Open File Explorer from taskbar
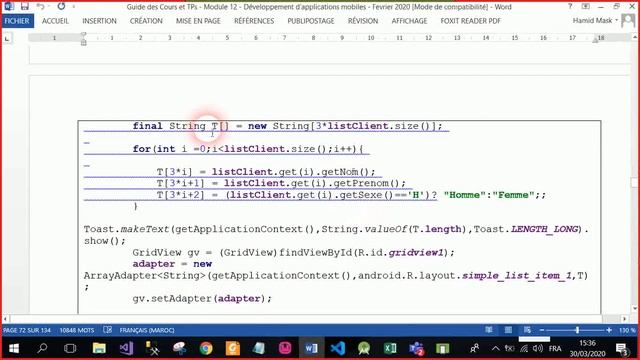This screenshot has height=360, width=640. 99,348
